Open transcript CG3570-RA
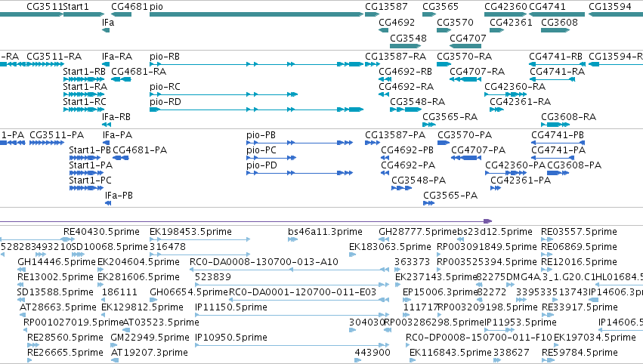 464,56
